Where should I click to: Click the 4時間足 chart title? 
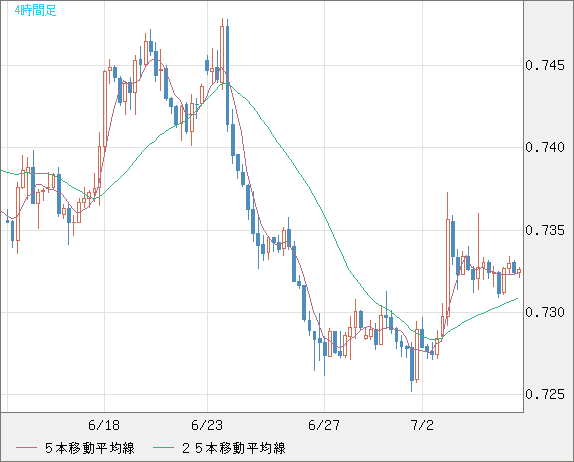pyautogui.click(x=36, y=11)
